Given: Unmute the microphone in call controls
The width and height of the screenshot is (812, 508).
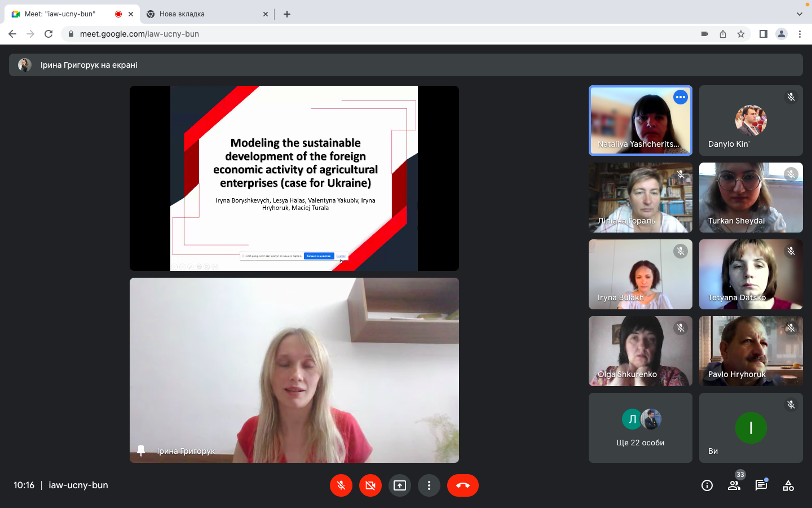Looking at the screenshot, I should tap(341, 485).
